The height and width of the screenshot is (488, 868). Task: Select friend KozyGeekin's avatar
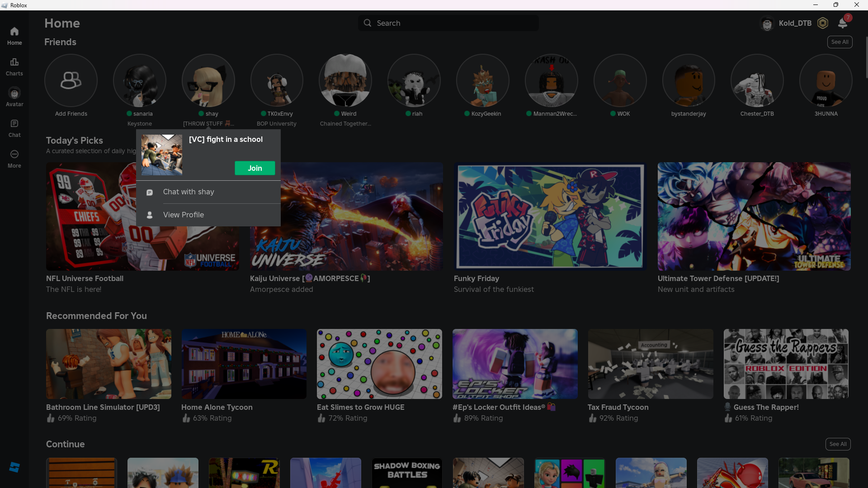click(x=483, y=80)
